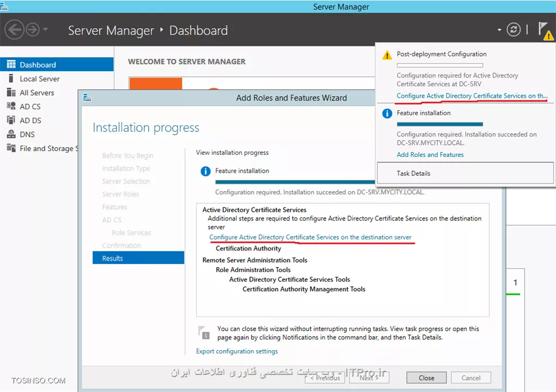
Task: Click the Cancel button in wizard
Action: coord(471,378)
